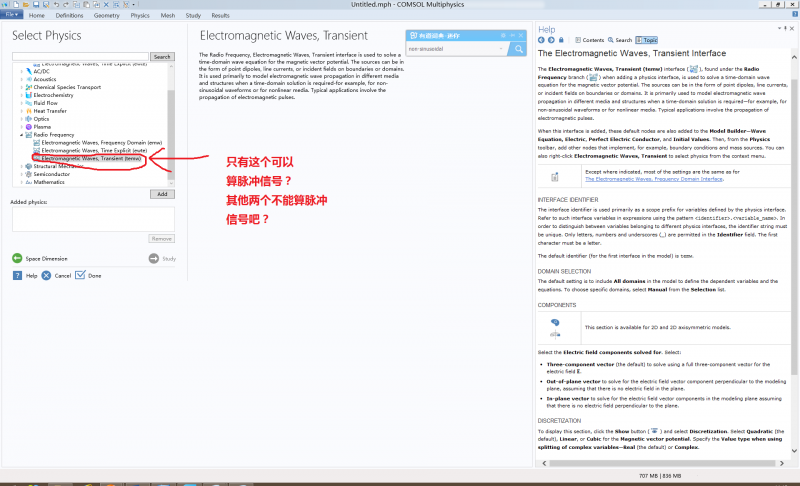
Task: Switch to the Mesh ribbon tab
Action: click(x=168, y=15)
